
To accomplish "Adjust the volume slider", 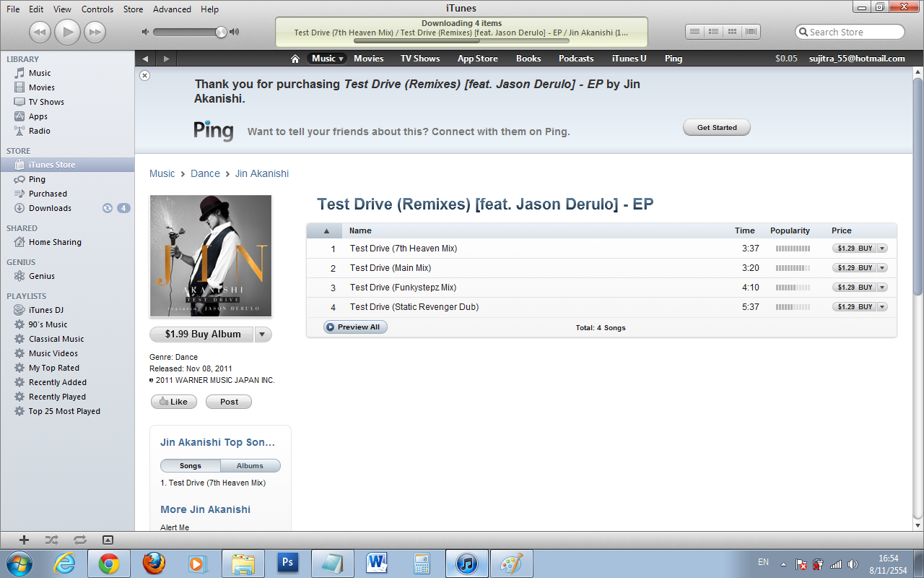I will 191,32.
